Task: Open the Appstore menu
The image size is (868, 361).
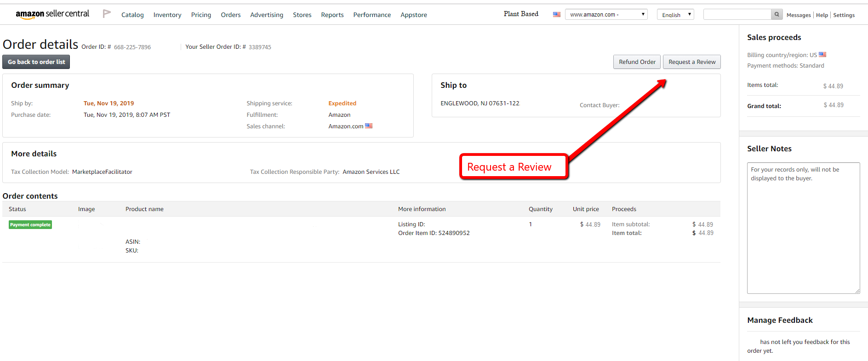Action: (414, 15)
